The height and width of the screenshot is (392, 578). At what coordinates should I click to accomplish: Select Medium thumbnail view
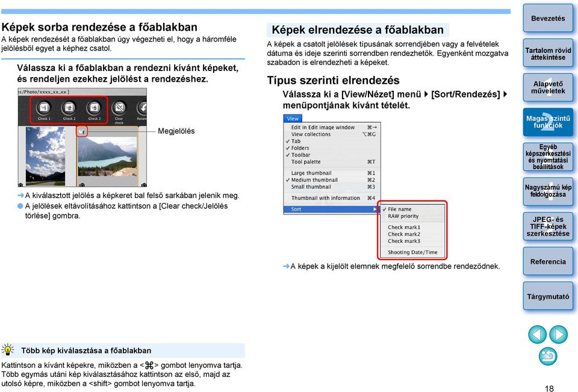pos(332,180)
